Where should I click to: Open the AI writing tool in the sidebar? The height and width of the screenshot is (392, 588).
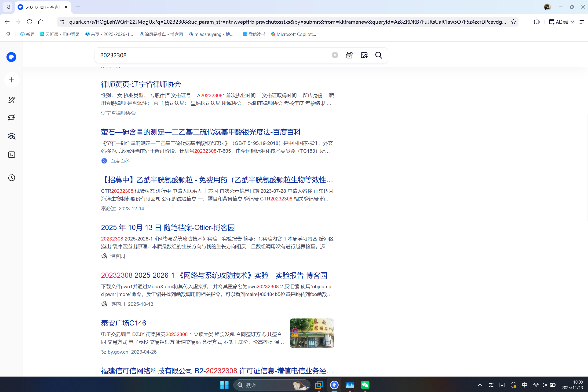pos(11,100)
